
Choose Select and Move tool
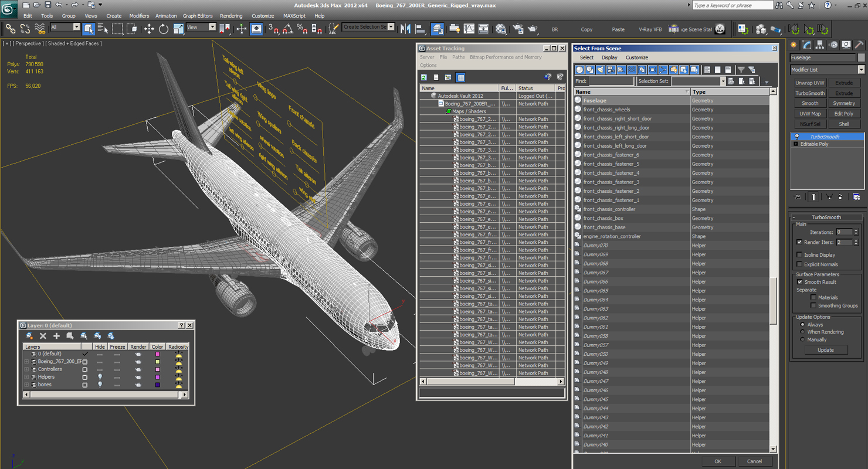point(149,28)
